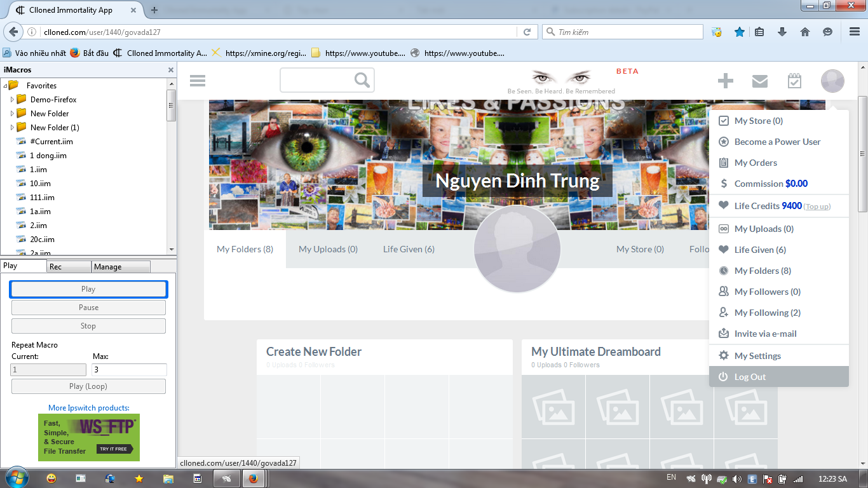The height and width of the screenshot is (488, 868).
Task: Expand the Demo-Firefox folder
Action: point(12,100)
